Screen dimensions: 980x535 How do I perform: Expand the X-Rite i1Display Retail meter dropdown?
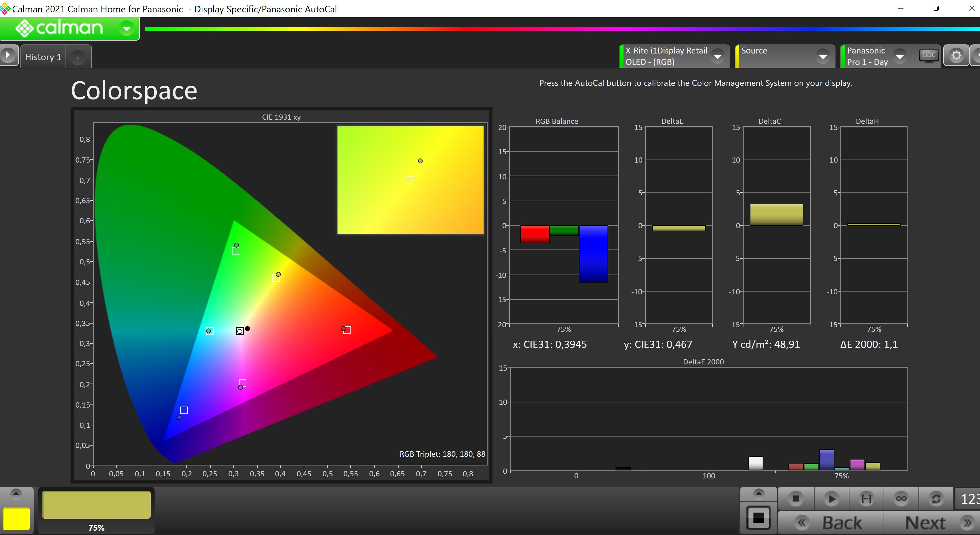coord(718,57)
